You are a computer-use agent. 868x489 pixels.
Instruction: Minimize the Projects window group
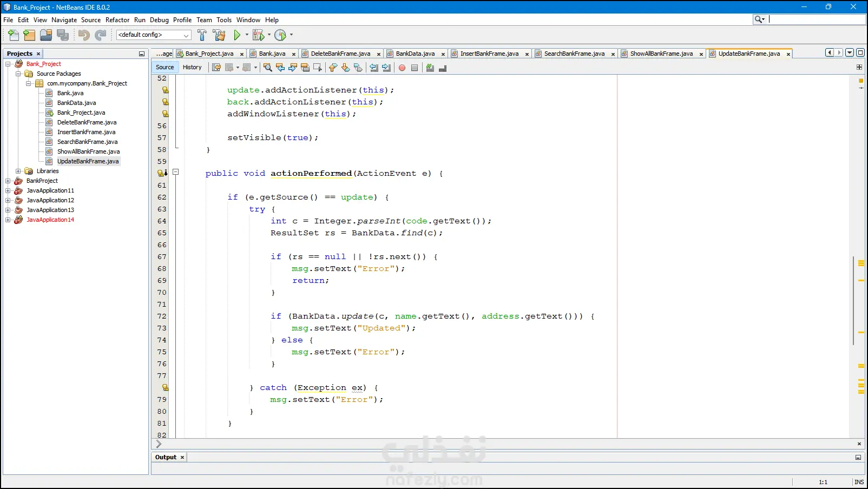coord(142,54)
